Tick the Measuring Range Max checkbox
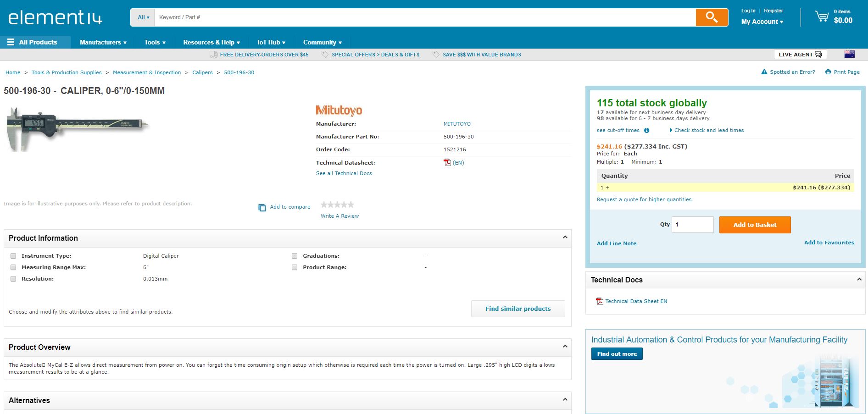 point(13,267)
